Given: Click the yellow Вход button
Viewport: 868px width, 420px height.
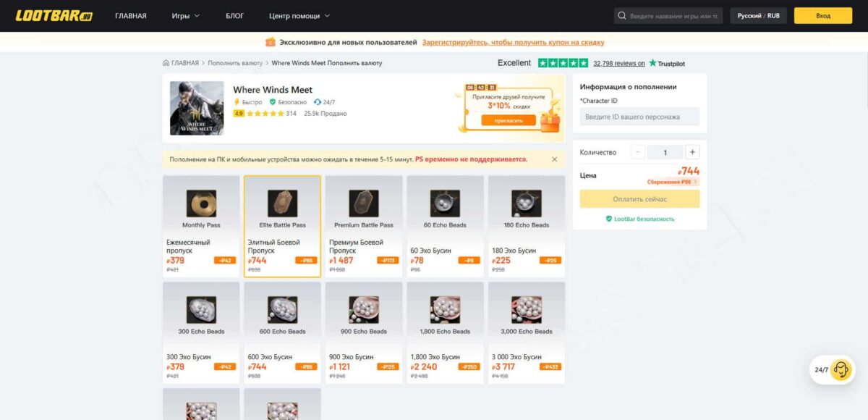Looking at the screenshot, I should coord(822,16).
